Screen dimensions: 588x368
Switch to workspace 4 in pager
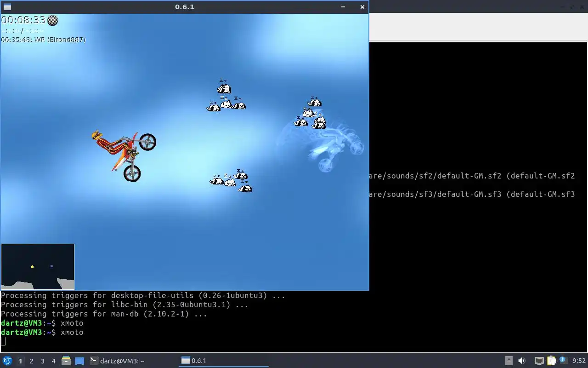[x=53, y=361]
